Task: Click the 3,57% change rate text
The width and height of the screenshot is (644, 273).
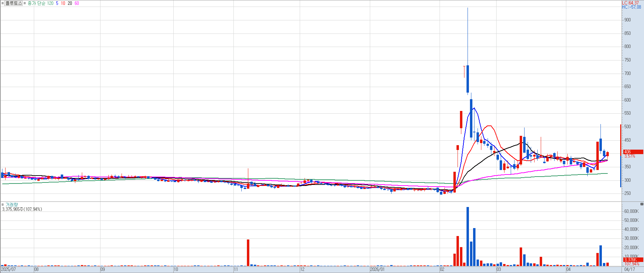Action: [x=629, y=156]
